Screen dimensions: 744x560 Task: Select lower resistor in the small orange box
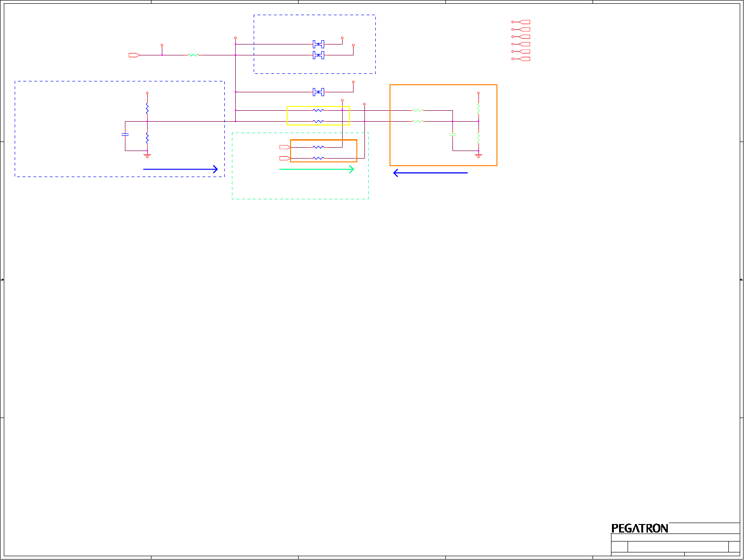319,158
